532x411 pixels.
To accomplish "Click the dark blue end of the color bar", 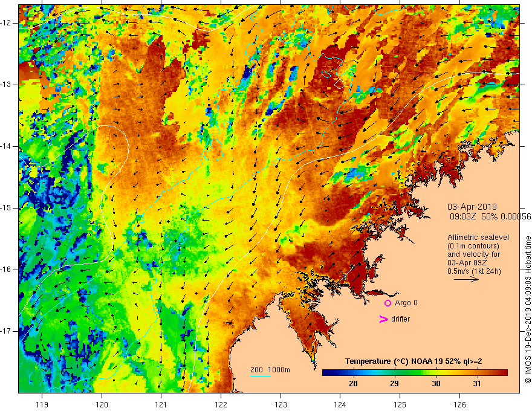I will [326, 373].
